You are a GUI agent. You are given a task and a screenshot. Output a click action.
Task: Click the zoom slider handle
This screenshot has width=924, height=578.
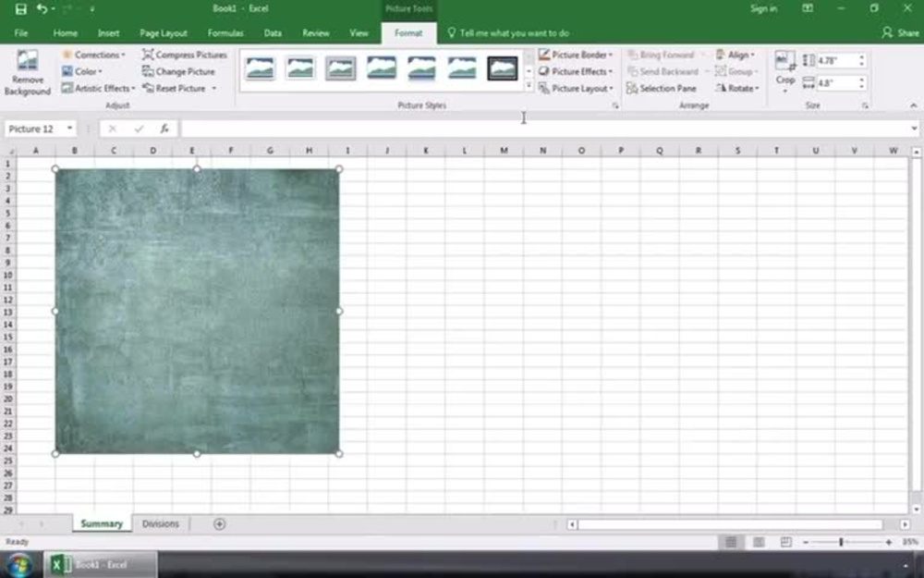pyautogui.click(x=841, y=542)
